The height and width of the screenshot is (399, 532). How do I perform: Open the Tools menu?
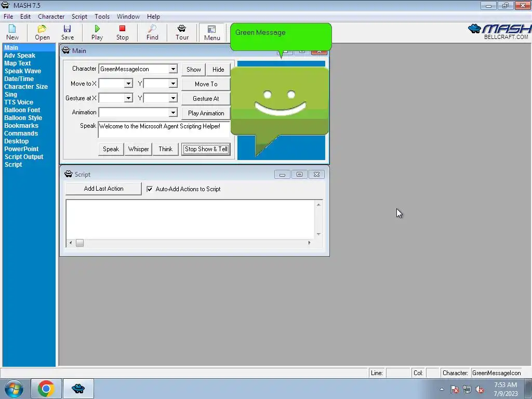pyautogui.click(x=102, y=16)
